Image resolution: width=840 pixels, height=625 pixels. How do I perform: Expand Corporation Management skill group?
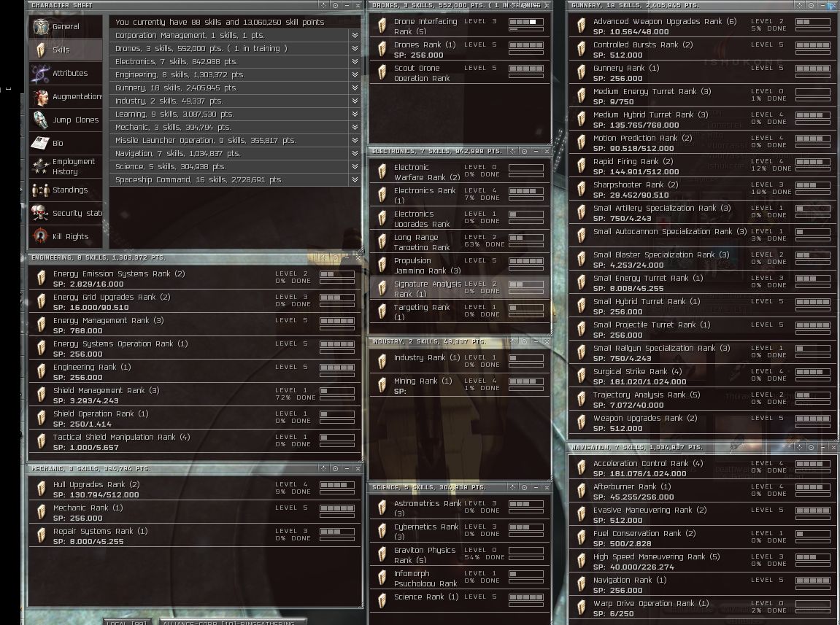(x=355, y=35)
